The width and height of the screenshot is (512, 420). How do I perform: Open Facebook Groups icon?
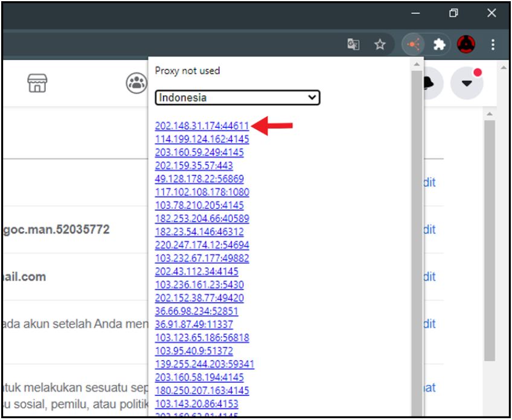point(135,83)
